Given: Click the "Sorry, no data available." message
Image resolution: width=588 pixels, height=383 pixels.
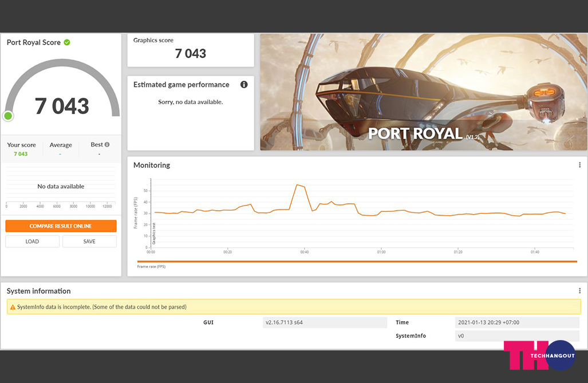Looking at the screenshot, I should (x=191, y=102).
